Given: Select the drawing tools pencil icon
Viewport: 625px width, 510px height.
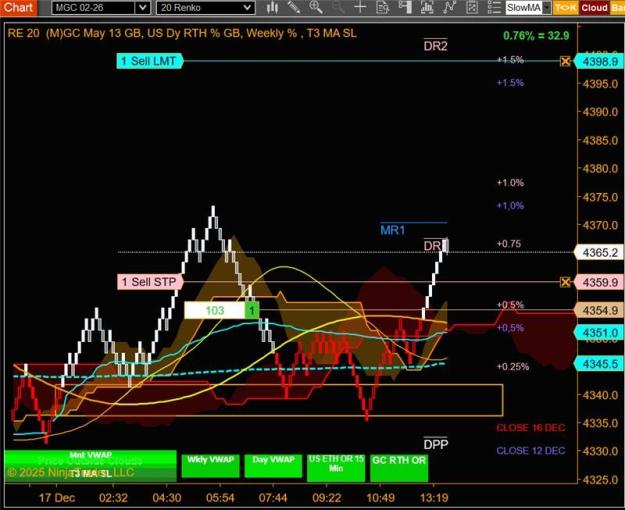Looking at the screenshot, I should point(294,7).
